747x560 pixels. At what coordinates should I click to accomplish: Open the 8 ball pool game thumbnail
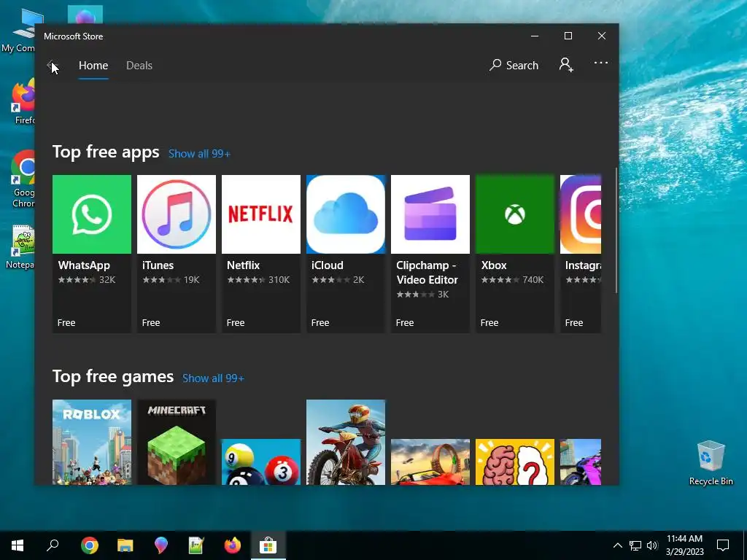tap(261, 462)
